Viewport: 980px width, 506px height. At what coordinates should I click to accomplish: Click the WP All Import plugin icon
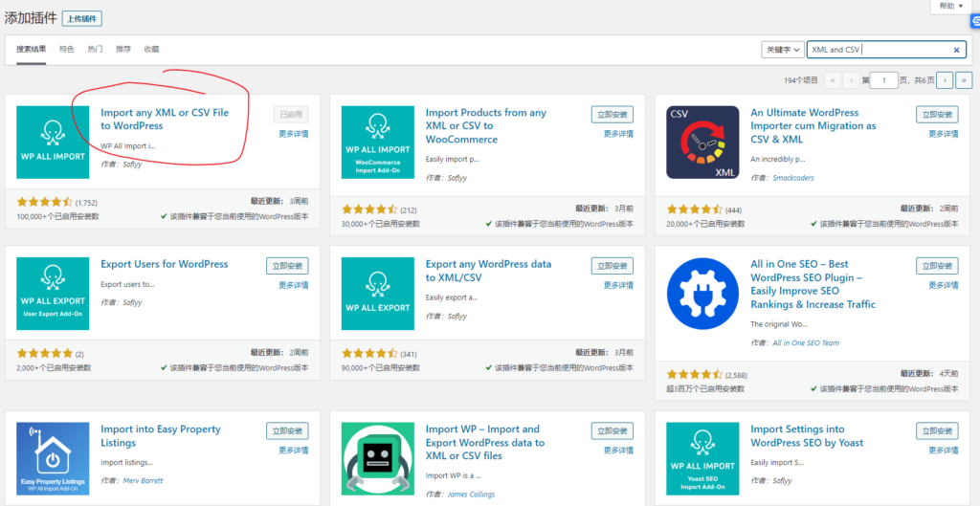53,143
